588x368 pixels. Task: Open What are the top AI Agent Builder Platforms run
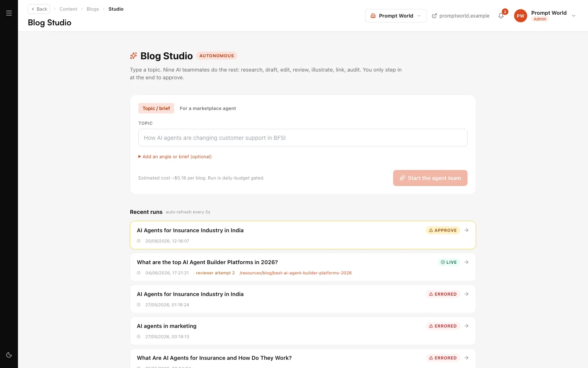(303, 267)
